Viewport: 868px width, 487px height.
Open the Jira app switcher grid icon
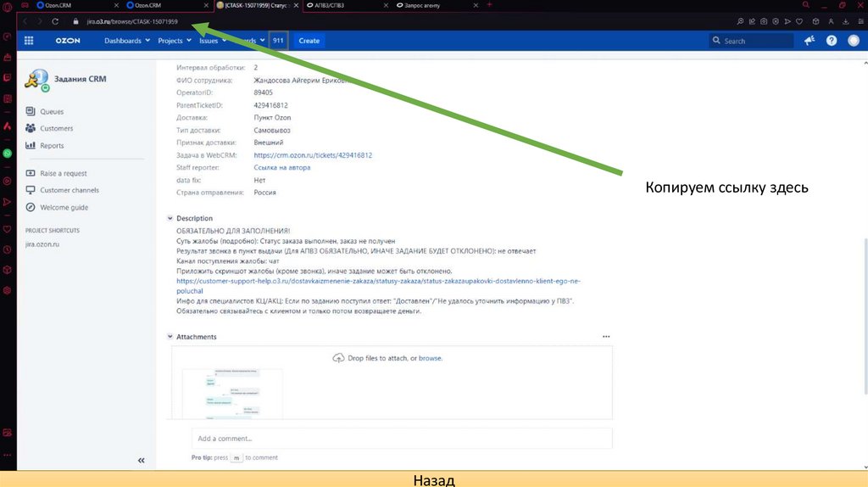29,41
